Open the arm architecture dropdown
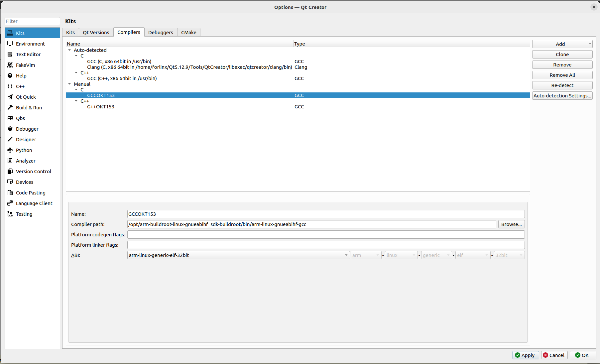The image size is (600, 364). click(x=366, y=255)
